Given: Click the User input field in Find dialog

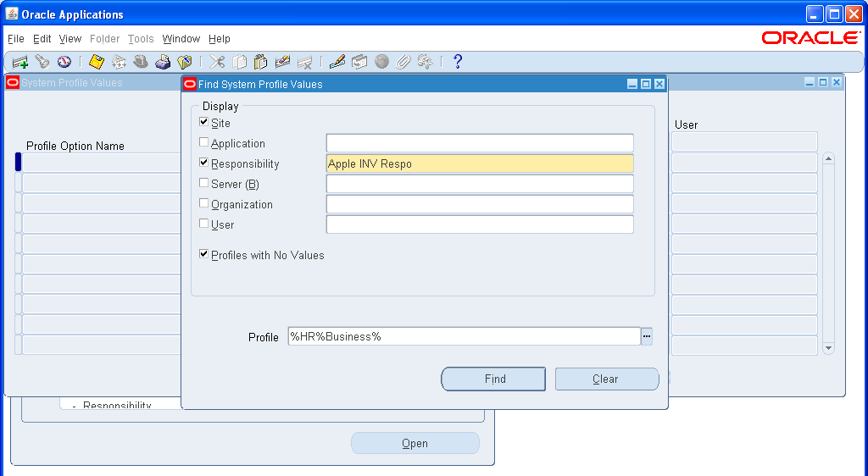Looking at the screenshot, I should pos(480,224).
